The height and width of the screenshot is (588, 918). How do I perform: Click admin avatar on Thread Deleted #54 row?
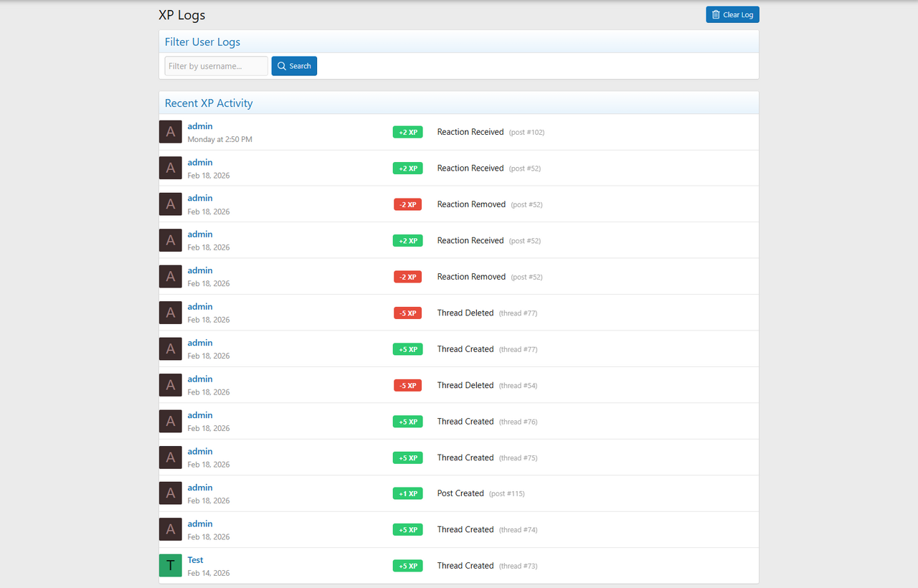click(x=170, y=385)
